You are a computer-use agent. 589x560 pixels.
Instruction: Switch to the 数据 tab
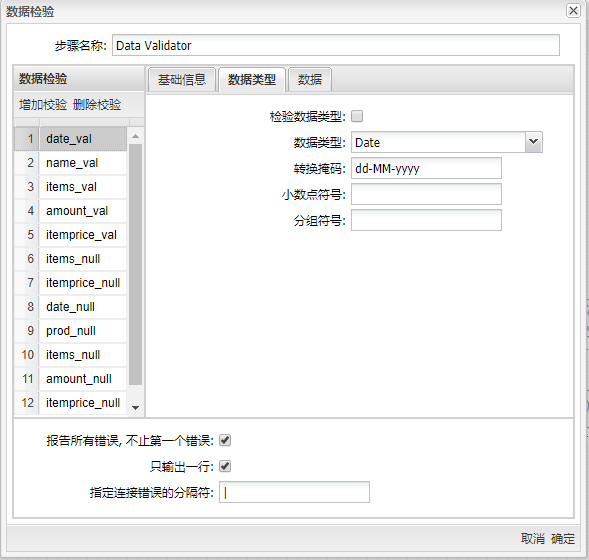(310, 80)
